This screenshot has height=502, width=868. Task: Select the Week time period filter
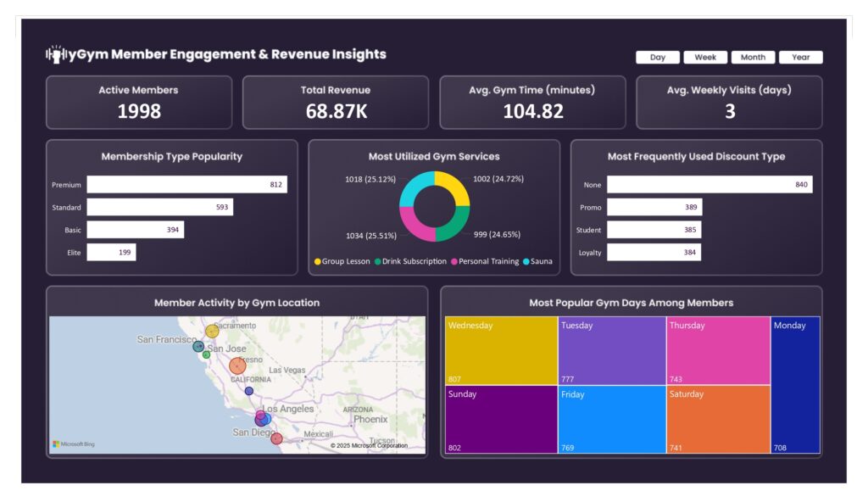tap(704, 57)
